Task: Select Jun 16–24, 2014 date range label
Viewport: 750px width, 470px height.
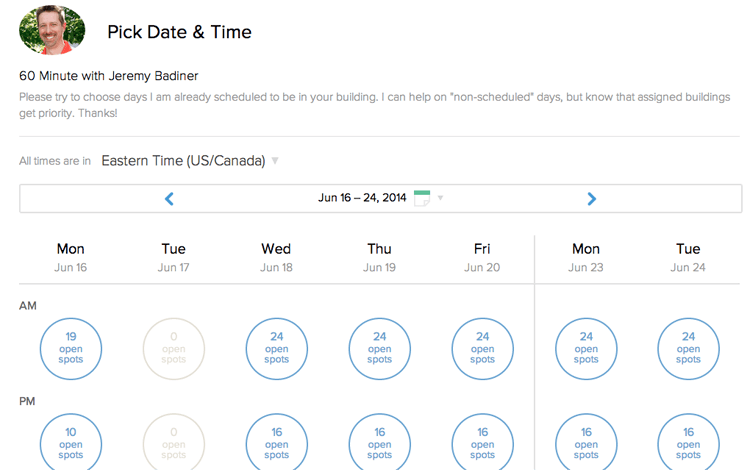Action: [362, 198]
